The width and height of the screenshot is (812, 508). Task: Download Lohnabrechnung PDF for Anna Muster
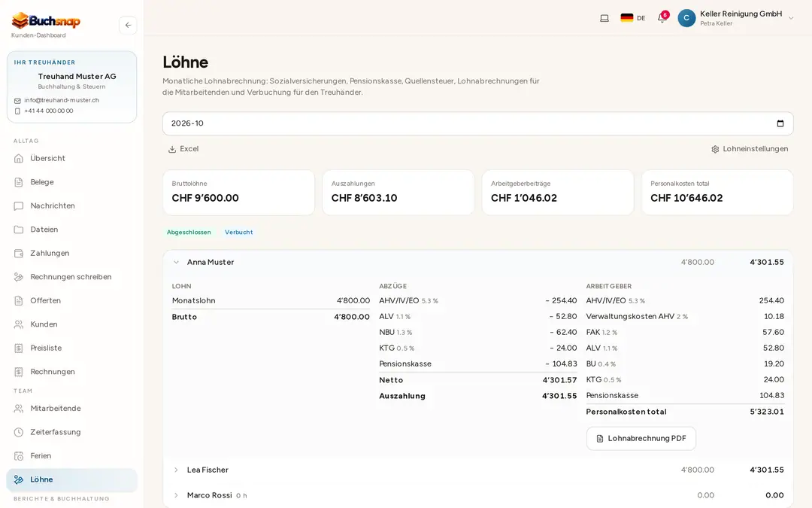point(641,439)
